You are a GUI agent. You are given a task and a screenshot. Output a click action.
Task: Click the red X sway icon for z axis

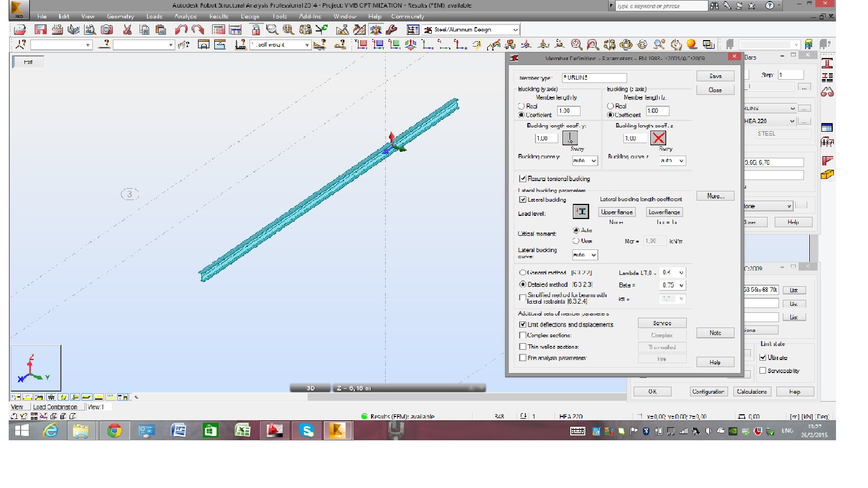pos(658,138)
